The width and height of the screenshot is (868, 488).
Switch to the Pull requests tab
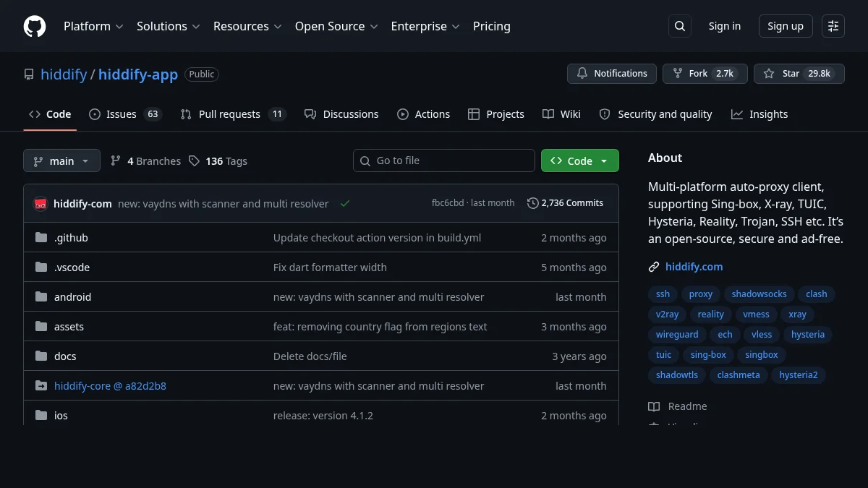pos(233,114)
